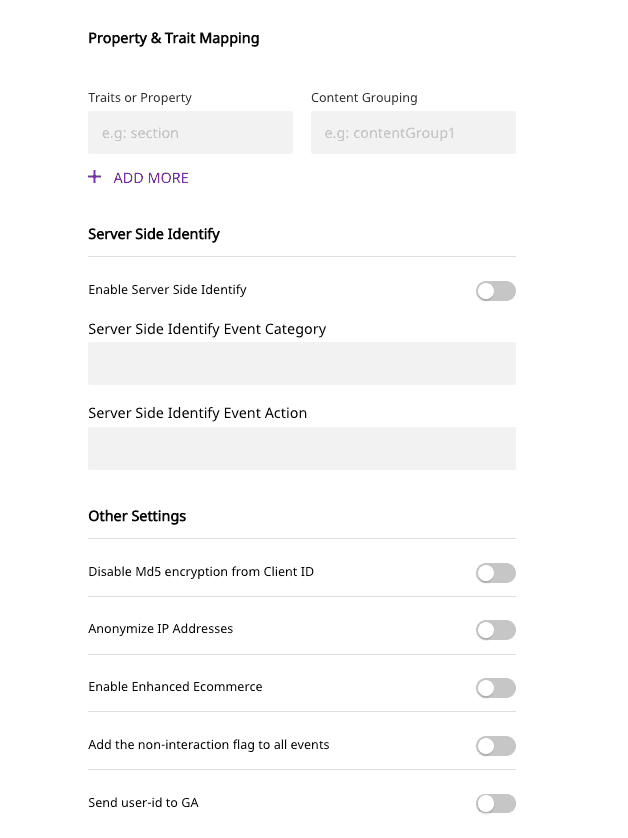
Task: Switch on Enable Enhanced Ecommerce toggle
Action: tap(496, 688)
